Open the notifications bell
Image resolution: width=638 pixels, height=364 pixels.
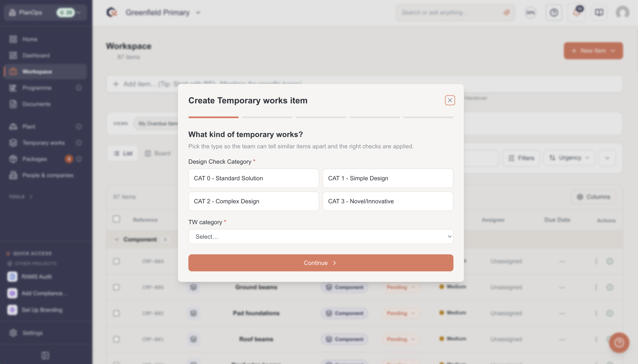pyautogui.click(x=577, y=13)
